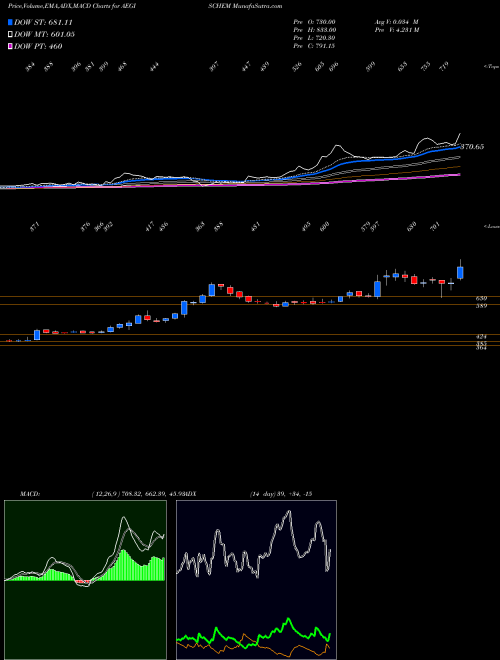Click the 'Pre C: 791.15' close value
The height and width of the screenshot is (660, 500).
(x=314, y=46)
